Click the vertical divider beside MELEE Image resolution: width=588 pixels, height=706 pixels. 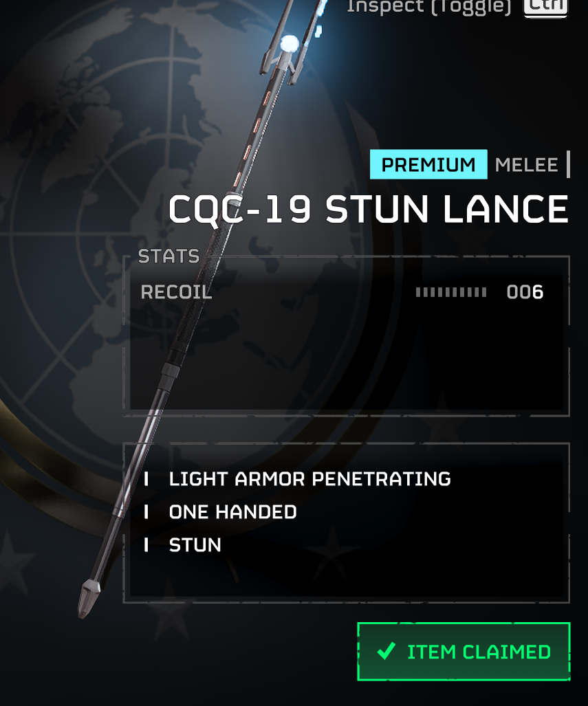click(568, 164)
